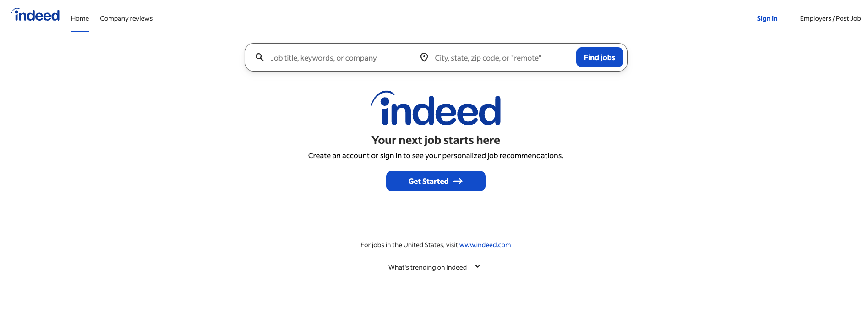Click the Indeed logo in the navigation bar
Screen dimensions: 868x331
[x=35, y=15]
